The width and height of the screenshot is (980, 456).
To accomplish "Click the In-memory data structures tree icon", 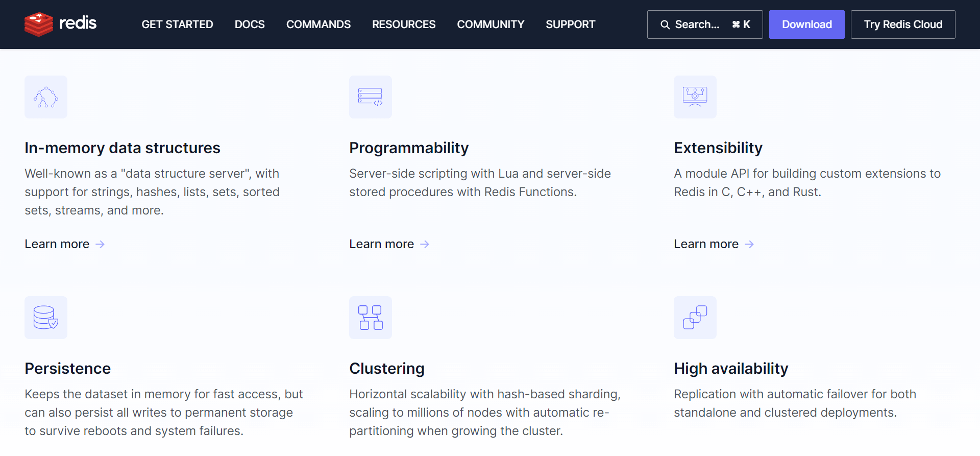I will pyautogui.click(x=46, y=97).
